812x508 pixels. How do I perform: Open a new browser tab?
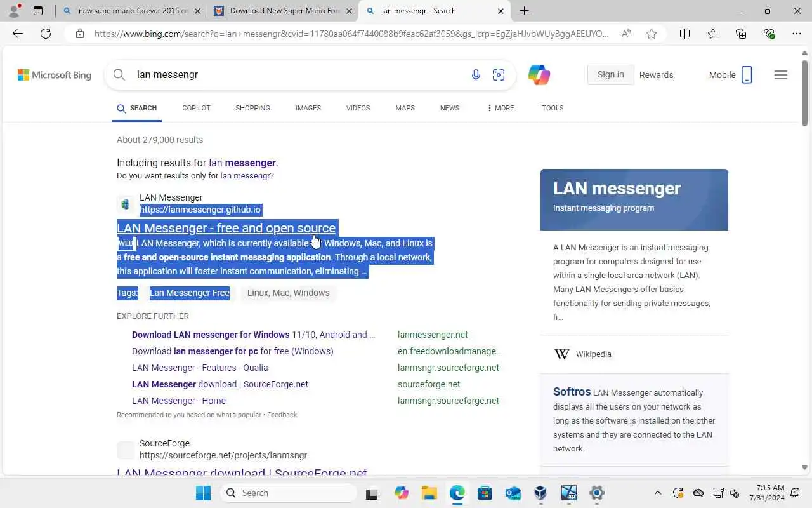tap(524, 11)
